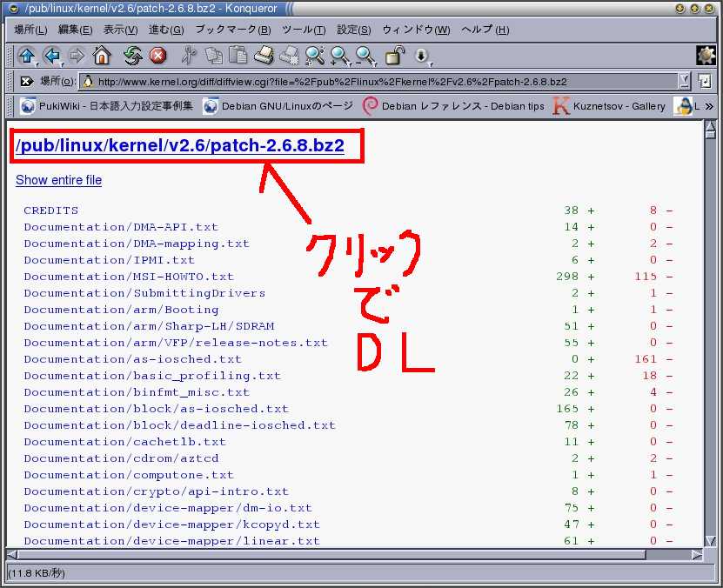Image resolution: width=723 pixels, height=588 pixels.
Task: Reload the page with the green refresh icon
Action: [132, 56]
